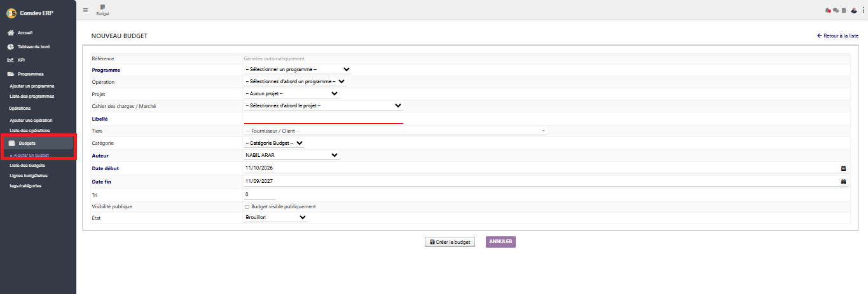This screenshot has height=294, width=868.
Task: Click the Budgets wallet icon
Action: coord(11,143)
